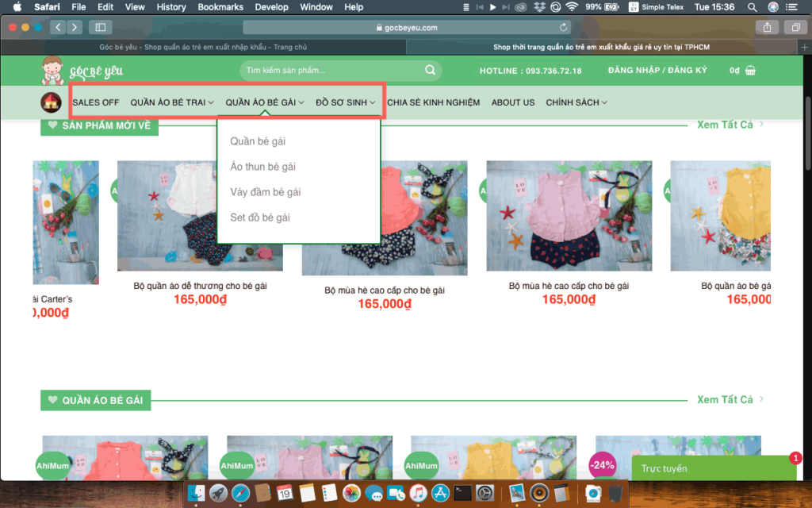Click the Wi-Fi icon in the menu bar

pyautogui.click(x=570, y=7)
